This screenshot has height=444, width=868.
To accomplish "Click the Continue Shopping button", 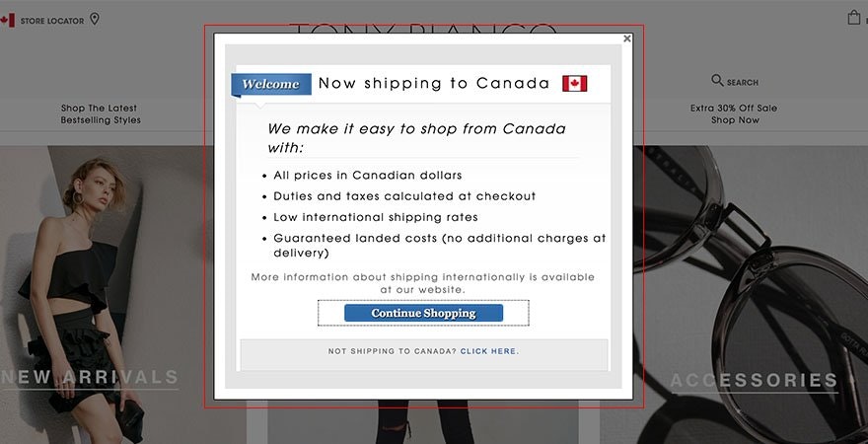I will pyautogui.click(x=423, y=313).
